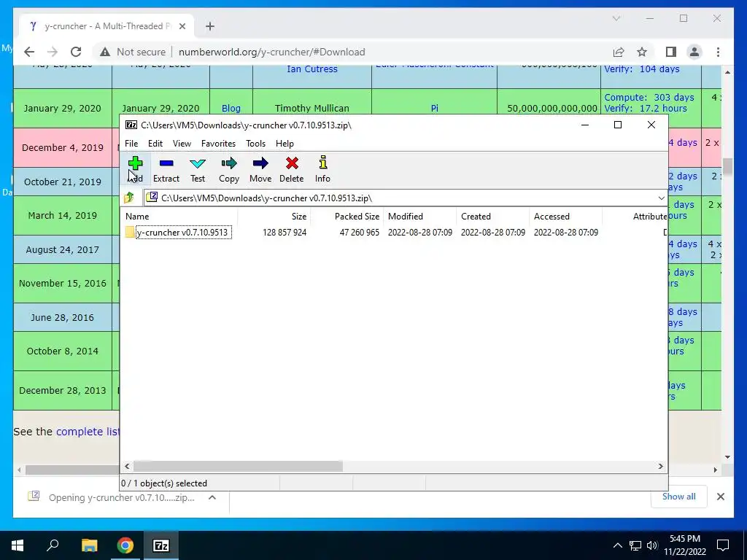Open Chrome tab search chevron

(x=616, y=18)
